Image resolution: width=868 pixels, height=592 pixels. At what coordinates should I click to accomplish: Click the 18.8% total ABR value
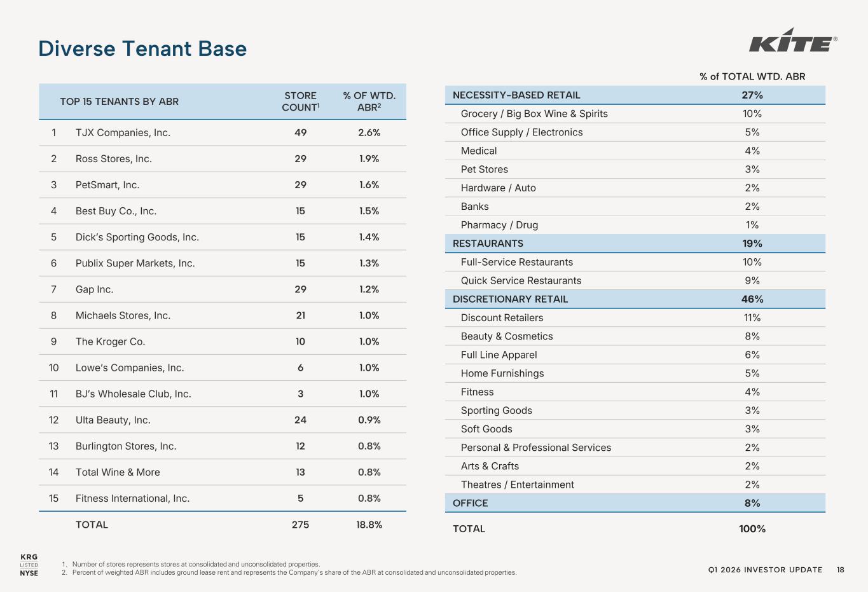(369, 525)
